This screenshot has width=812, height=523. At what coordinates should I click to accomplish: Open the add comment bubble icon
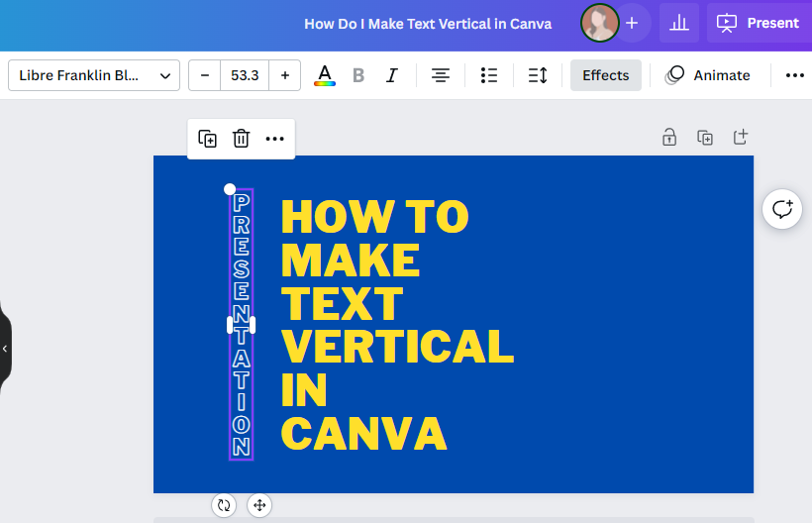[x=782, y=209]
